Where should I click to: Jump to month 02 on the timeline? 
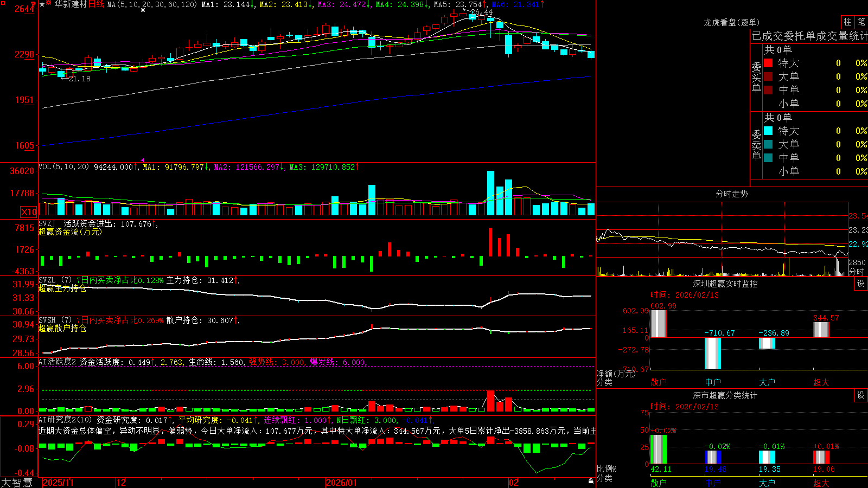[514, 483]
